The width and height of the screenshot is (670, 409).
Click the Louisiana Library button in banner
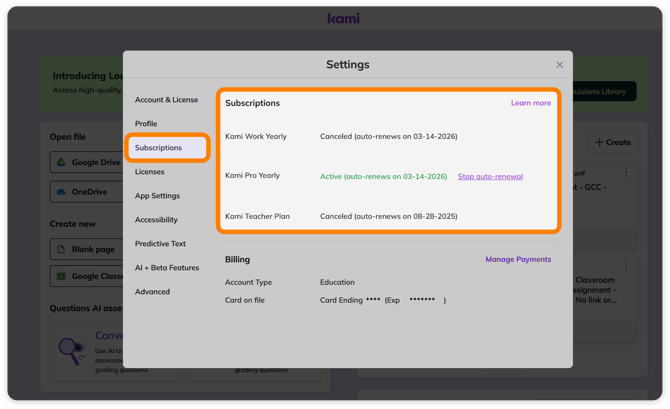point(604,91)
